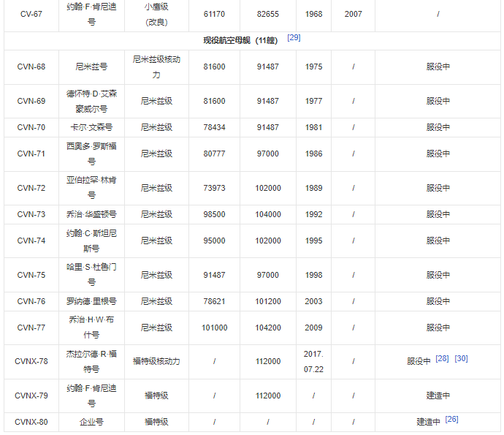Follow footnote [26] in CVNX-80 row
The height and width of the screenshot is (435, 504).
451,420
